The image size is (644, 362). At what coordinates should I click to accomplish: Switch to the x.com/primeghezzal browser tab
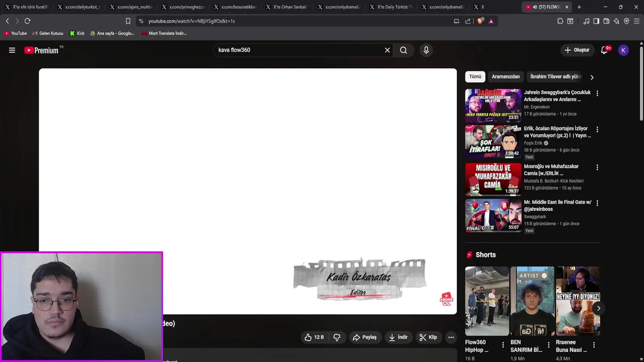pyautogui.click(x=183, y=7)
